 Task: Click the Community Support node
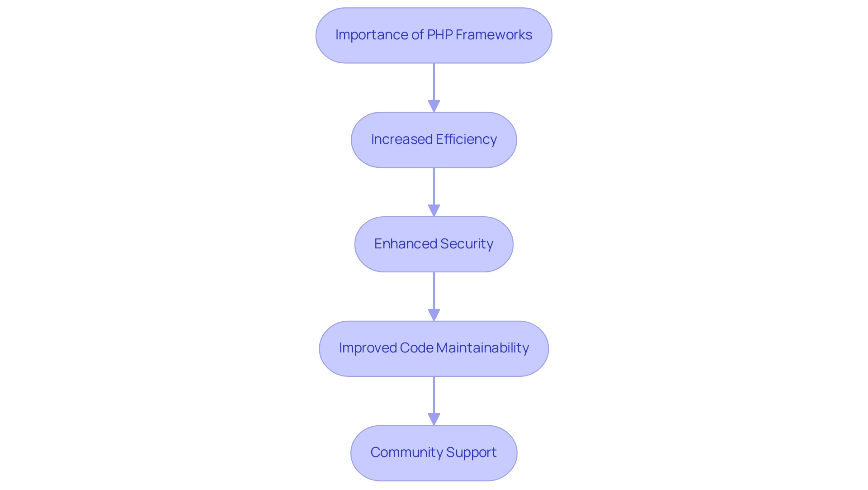[434, 452]
